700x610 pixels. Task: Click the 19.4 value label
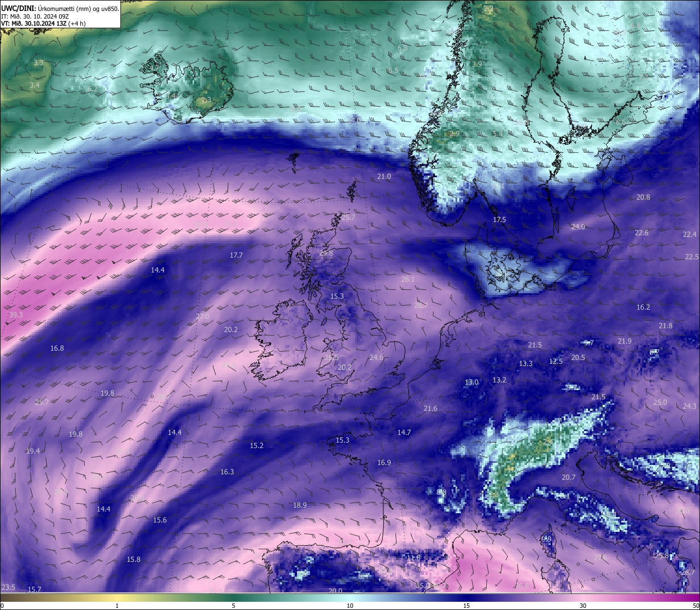coord(33,451)
